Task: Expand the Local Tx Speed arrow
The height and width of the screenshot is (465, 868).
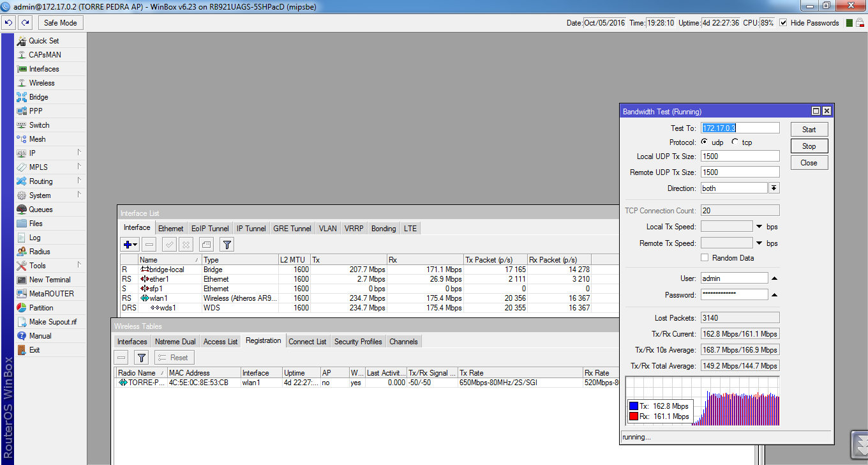Action: coord(759,227)
